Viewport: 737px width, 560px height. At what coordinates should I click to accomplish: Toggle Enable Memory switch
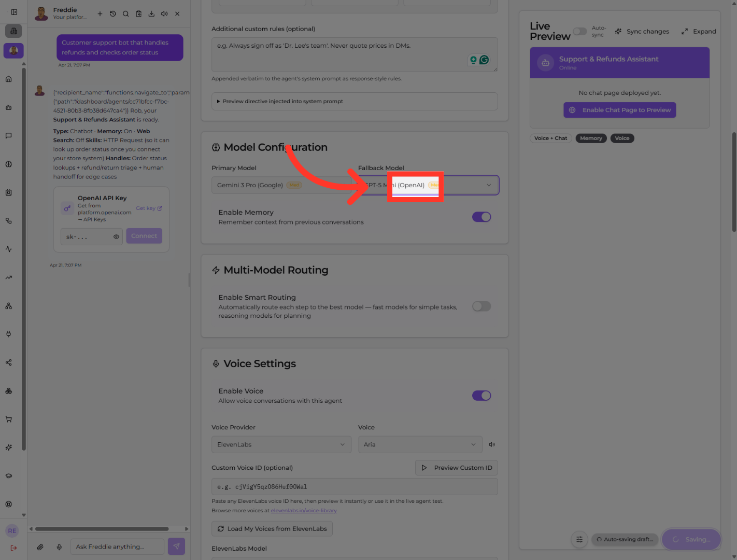pos(481,217)
